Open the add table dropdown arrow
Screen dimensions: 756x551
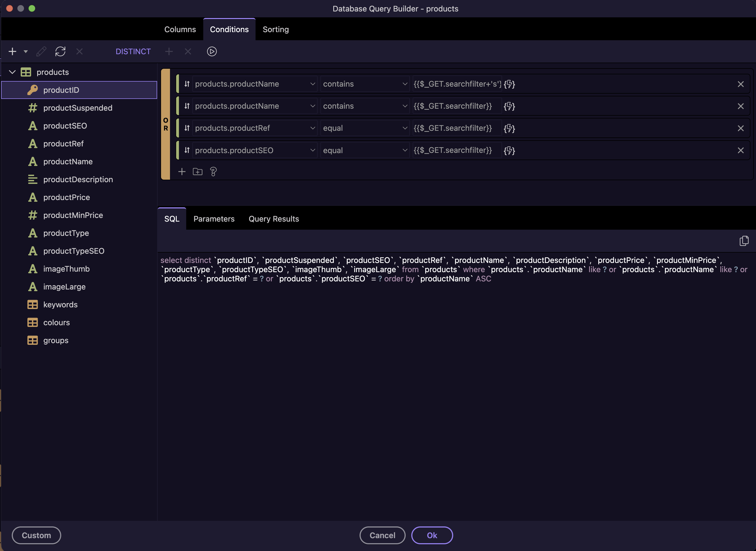tap(25, 51)
